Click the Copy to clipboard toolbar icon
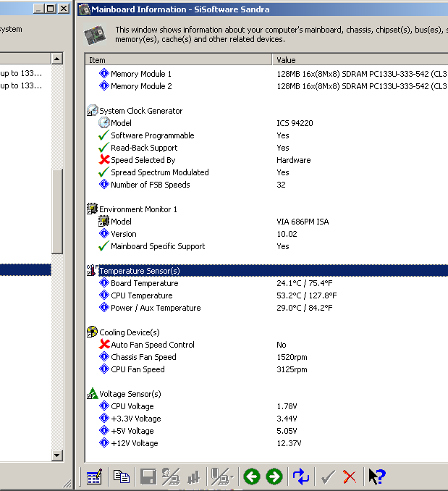Screen dimensions: 448x491 (x=121, y=477)
